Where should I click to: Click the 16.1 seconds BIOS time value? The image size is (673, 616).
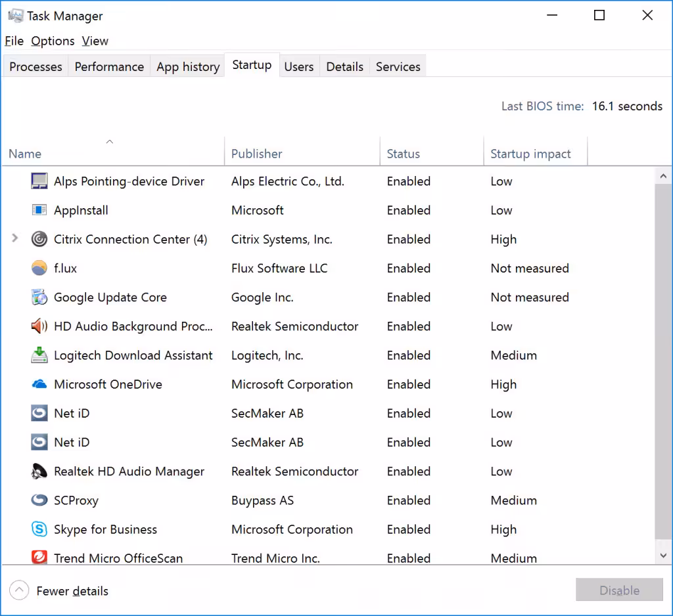pyautogui.click(x=627, y=106)
